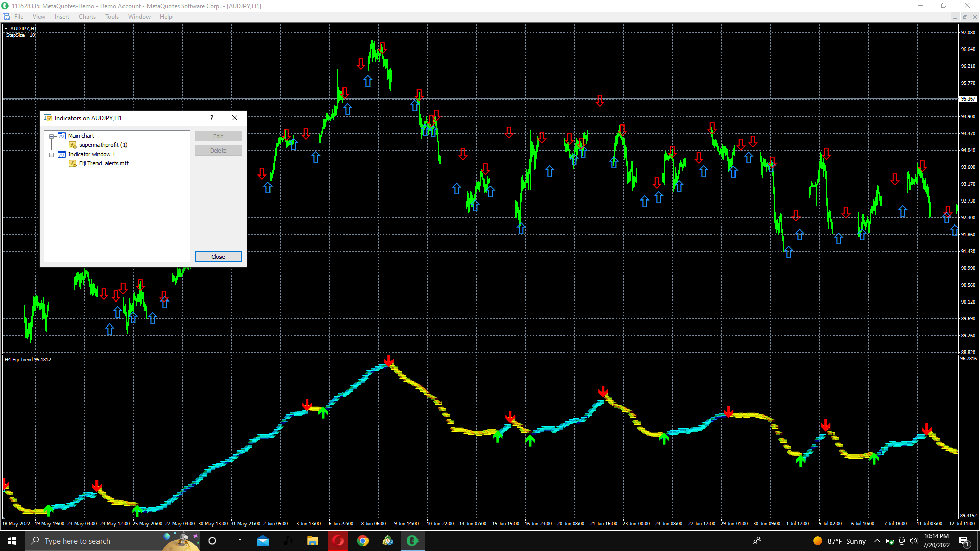980x551 pixels.
Task: Click the supermathprofit indicator icon
Action: pos(72,145)
